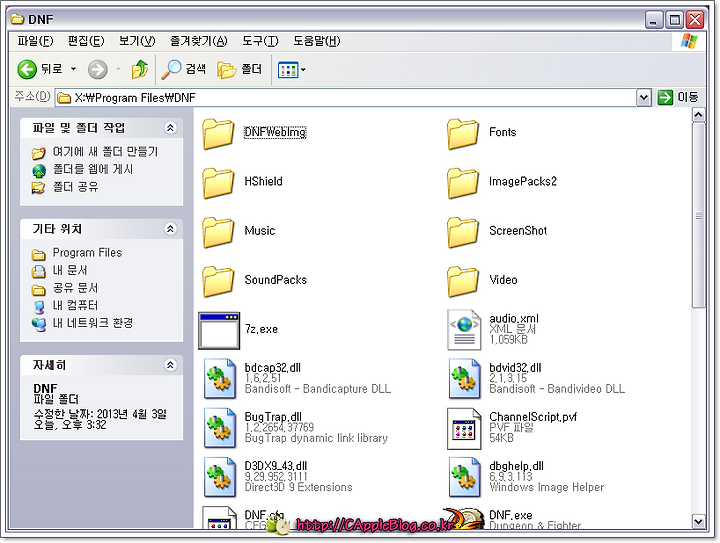Select the Music folder icon
720x543 pixels.
[x=219, y=232]
